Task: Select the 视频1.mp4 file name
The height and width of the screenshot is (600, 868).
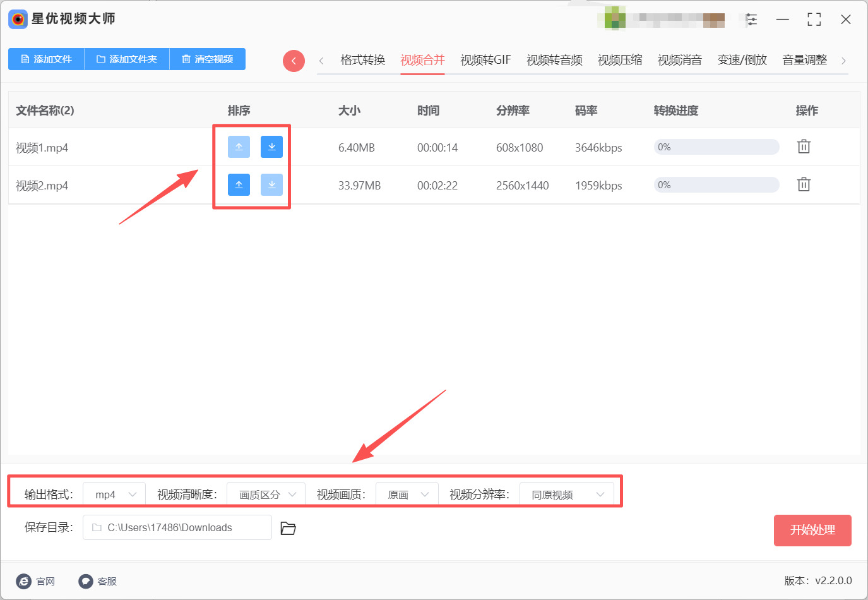Action: pyautogui.click(x=42, y=148)
